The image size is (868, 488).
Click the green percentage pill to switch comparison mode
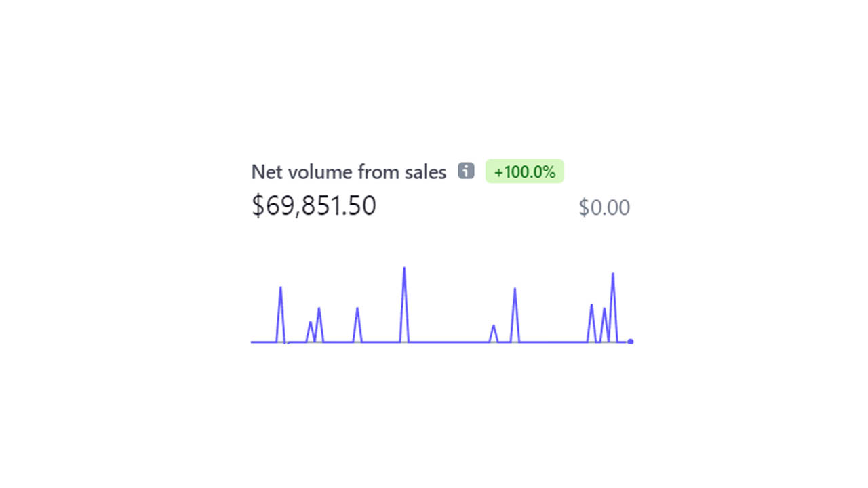(524, 171)
